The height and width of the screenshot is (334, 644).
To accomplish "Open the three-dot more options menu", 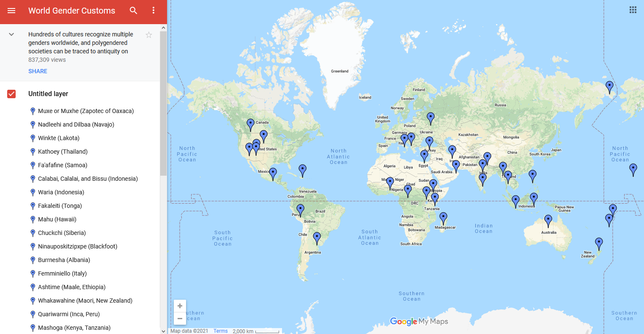I will [x=153, y=11].
